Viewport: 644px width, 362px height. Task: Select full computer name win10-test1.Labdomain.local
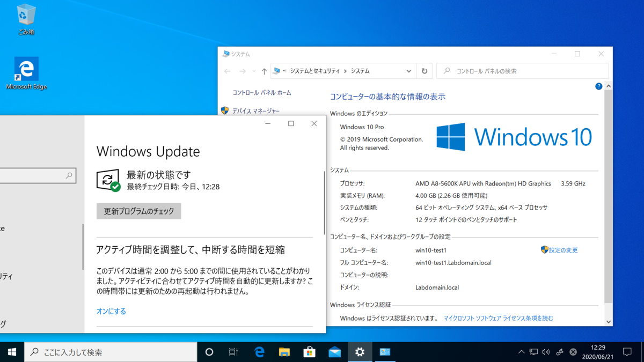453,263
